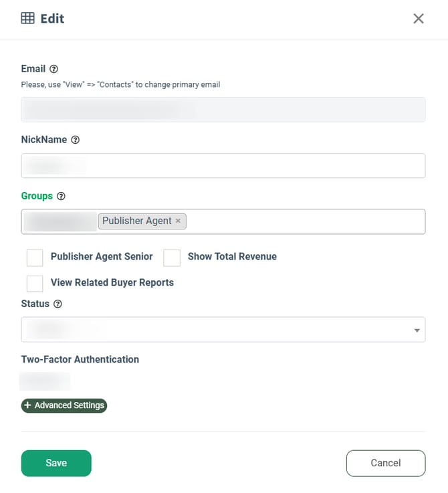Click the disabled Email field
Viewport: 448px width, 493px height.
[223, 110]
